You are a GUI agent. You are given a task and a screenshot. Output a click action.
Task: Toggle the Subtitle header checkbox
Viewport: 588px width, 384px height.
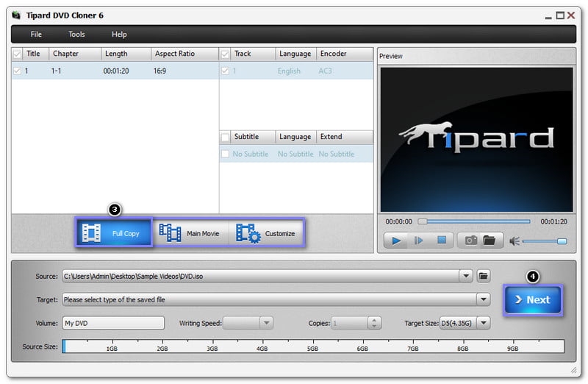point(226,137)
